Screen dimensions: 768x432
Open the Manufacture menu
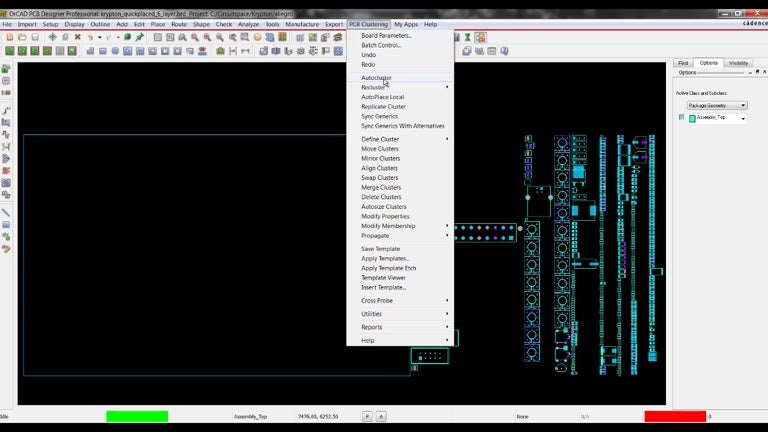302,24
